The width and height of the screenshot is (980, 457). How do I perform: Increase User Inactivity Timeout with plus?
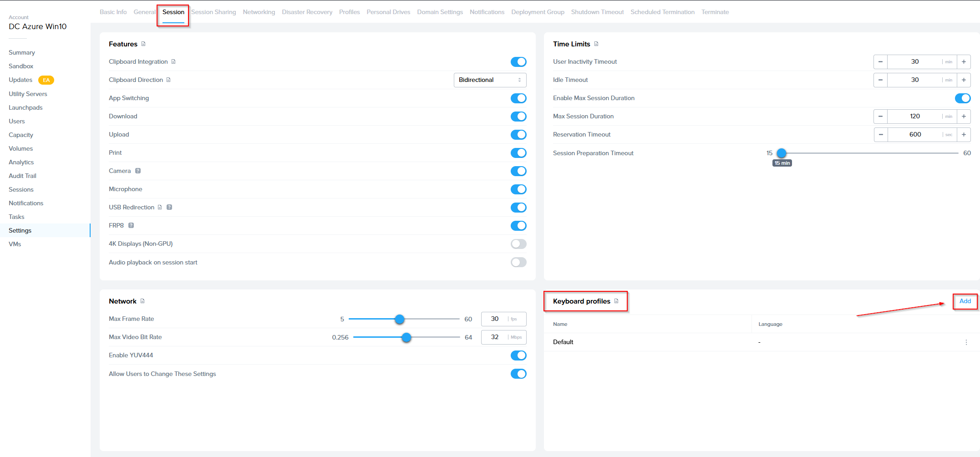964,62
